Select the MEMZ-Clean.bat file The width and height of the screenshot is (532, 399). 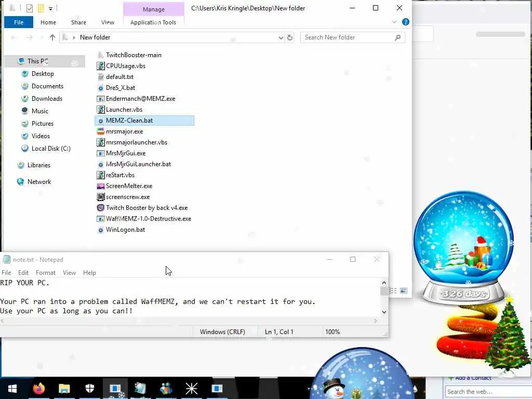click(x=144, y=121)
